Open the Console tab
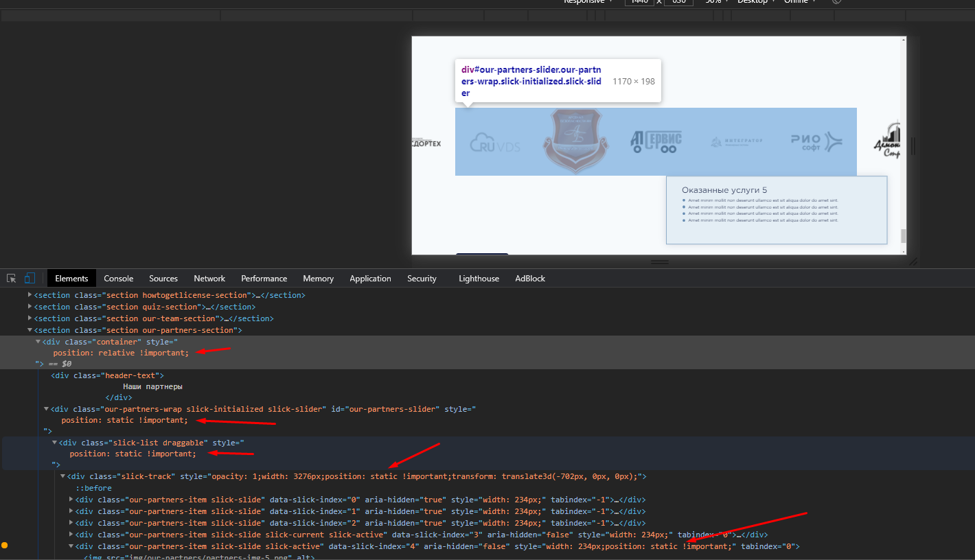 point(119,278)
